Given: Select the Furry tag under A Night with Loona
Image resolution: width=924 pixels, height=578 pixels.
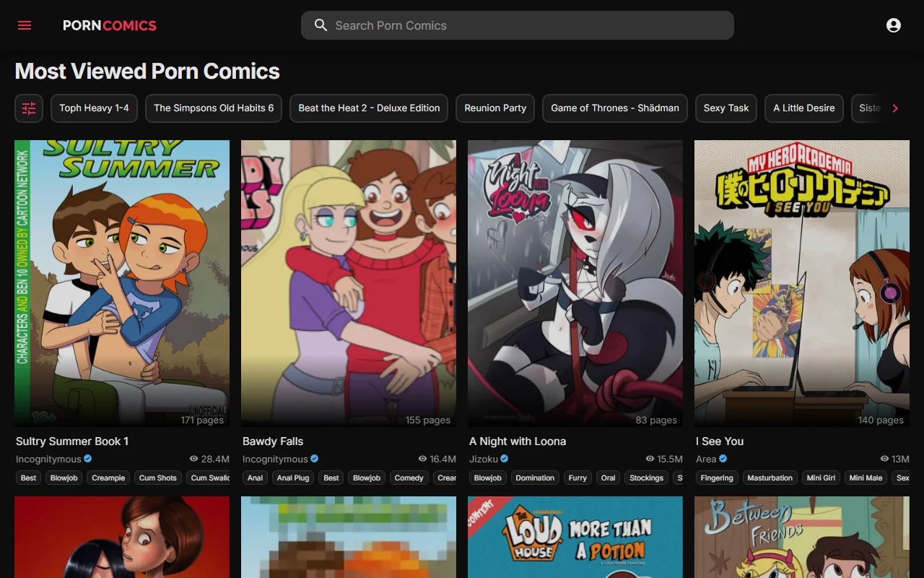Looking at the screenshot, I should [577, 478].
